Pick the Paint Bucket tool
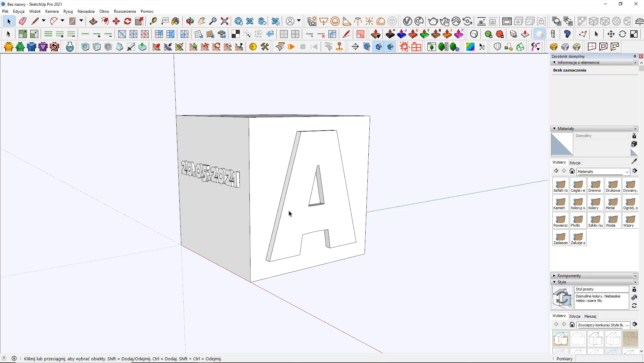Image resolution: width=644 pixels, height=363 pixels. coord(176,21)
